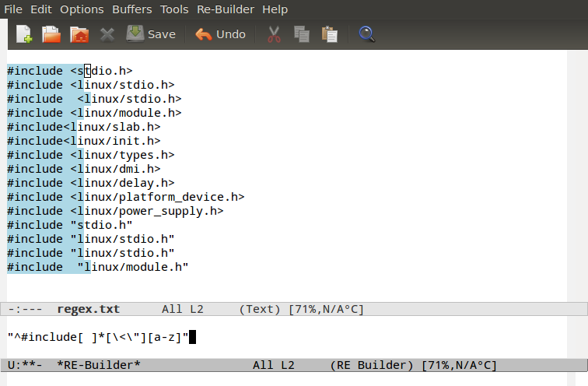The width and height of the screenshot is (588, 386).
Task: Click the open file folder icon
Action: 51,34
